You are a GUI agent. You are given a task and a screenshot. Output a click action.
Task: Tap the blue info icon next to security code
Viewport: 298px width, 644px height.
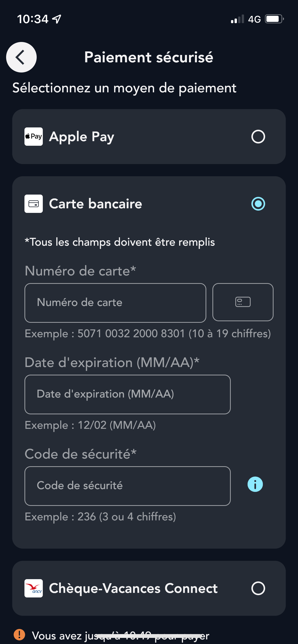(x=255, y=484)
